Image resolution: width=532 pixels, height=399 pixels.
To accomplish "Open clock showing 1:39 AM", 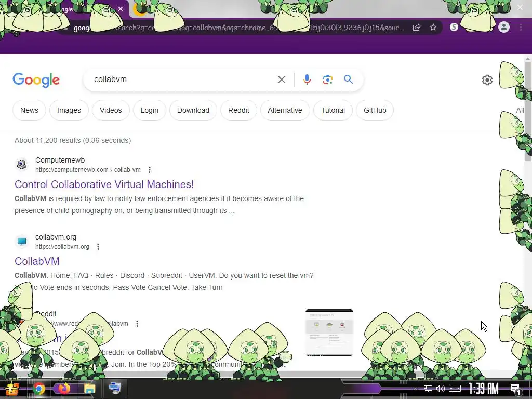I will pyautogui.click(x=484, y=389).
